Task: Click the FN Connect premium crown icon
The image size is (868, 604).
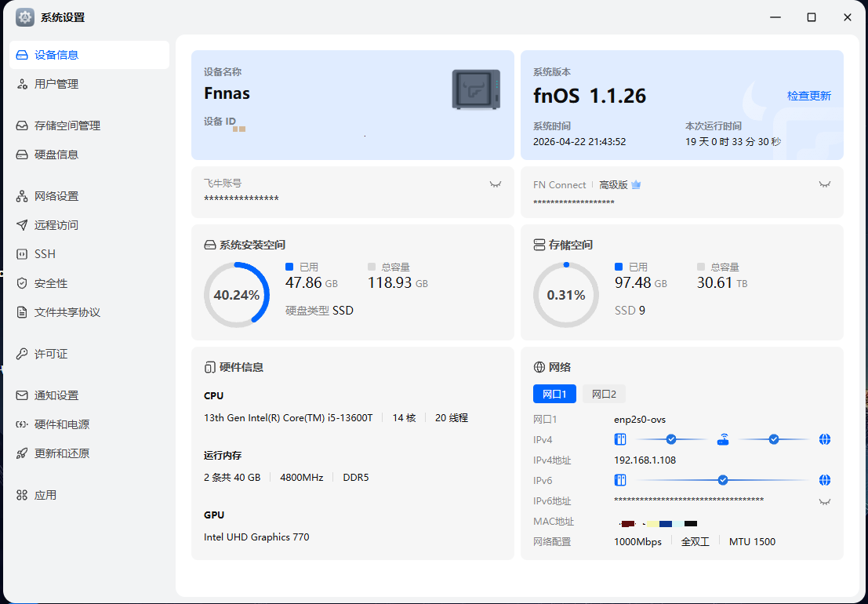Action: coord(636,185)
